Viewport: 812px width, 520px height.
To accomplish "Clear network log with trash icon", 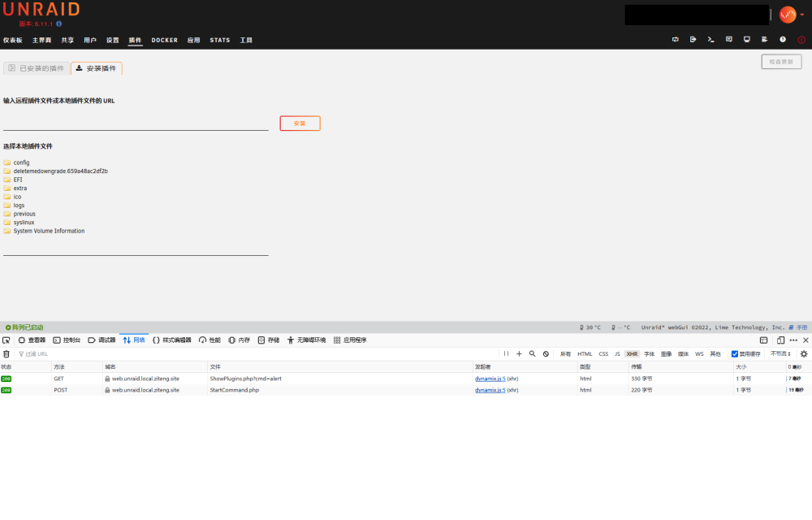I will tap(6, 354).
